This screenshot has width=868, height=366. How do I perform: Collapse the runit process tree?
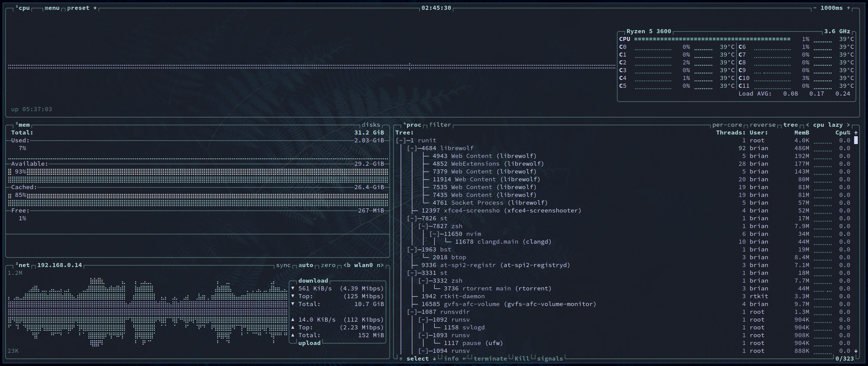point(401,140)
